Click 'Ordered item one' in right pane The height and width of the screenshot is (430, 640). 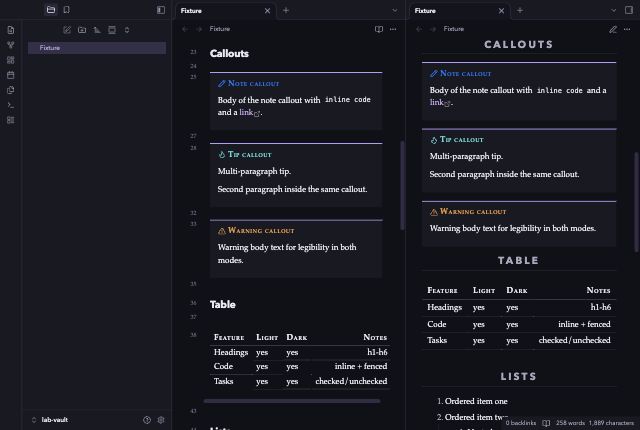[476, 401]
